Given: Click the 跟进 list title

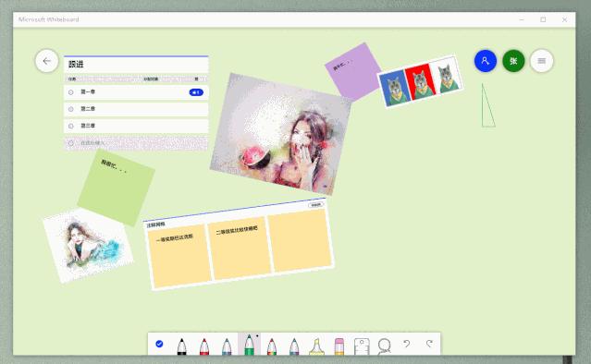Looking at the screenshot, I should [76, 65].
